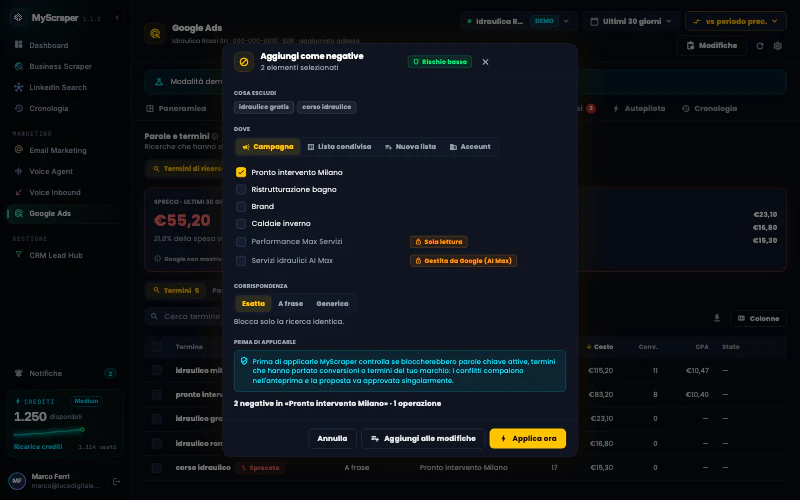This screenshot has height=500, width=800.
Task: Select the idraulico gratis row checkbox
Action: 157,418
